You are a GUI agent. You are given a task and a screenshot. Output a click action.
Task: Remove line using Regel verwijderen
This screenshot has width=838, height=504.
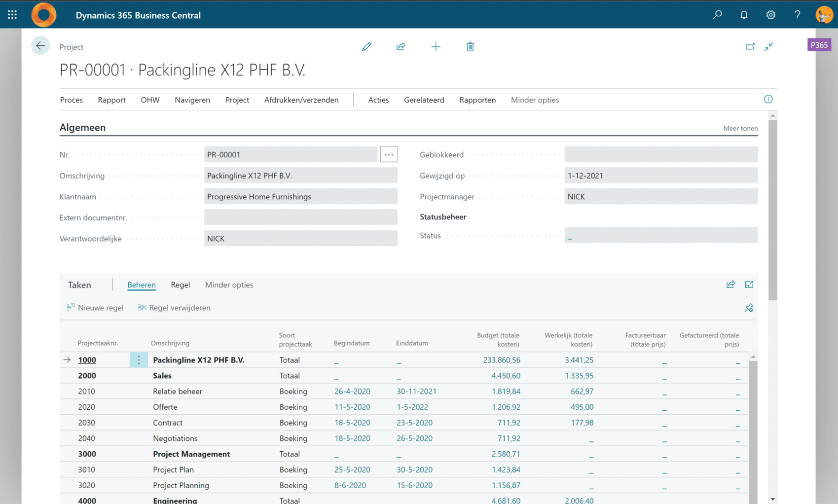174,308
